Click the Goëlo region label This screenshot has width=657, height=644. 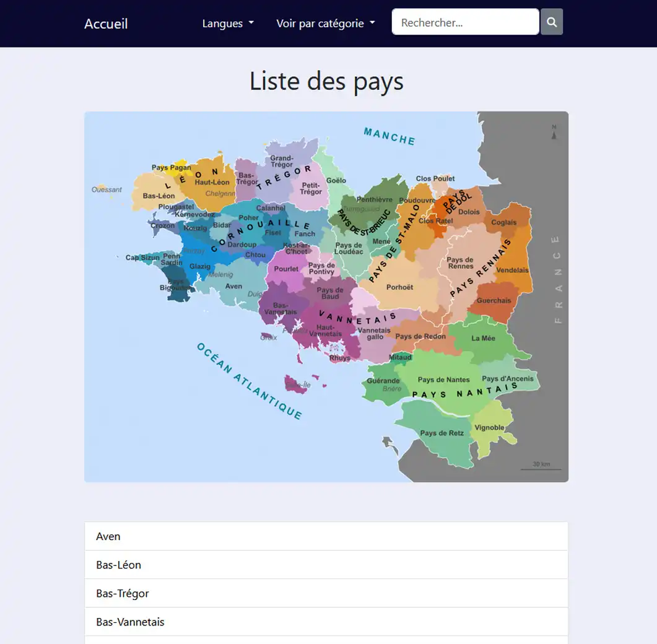tap(336, 181)
